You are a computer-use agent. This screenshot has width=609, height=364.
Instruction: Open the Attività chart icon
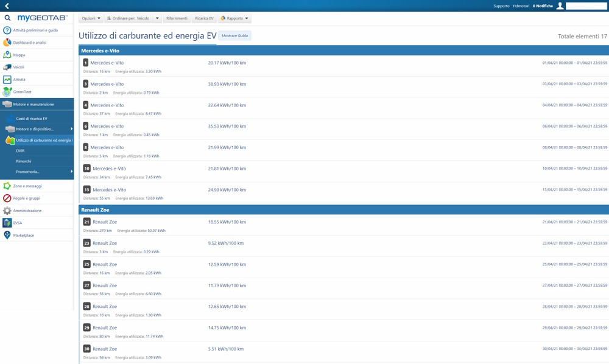7,80
